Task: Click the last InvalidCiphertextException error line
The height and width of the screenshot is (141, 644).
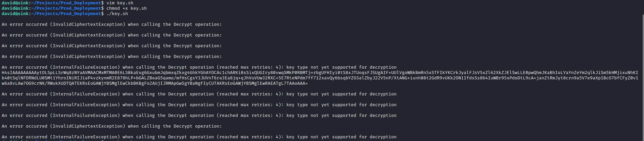Action: [111, 126]
